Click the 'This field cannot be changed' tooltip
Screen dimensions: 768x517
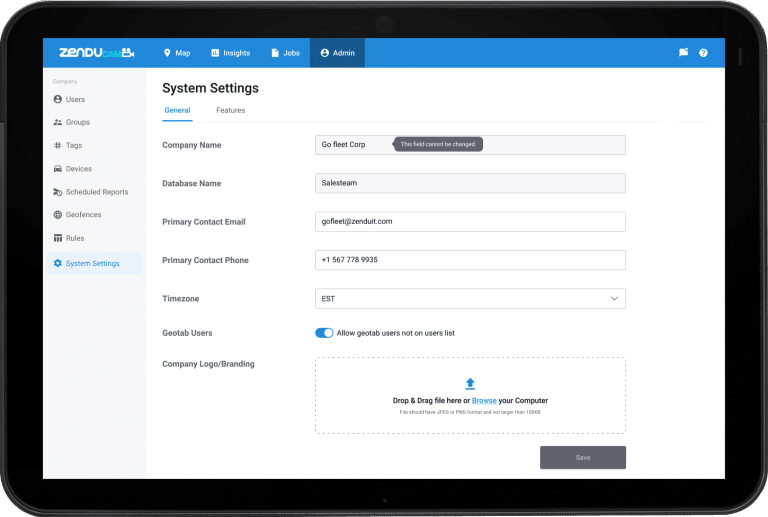[x=438, y=144]
